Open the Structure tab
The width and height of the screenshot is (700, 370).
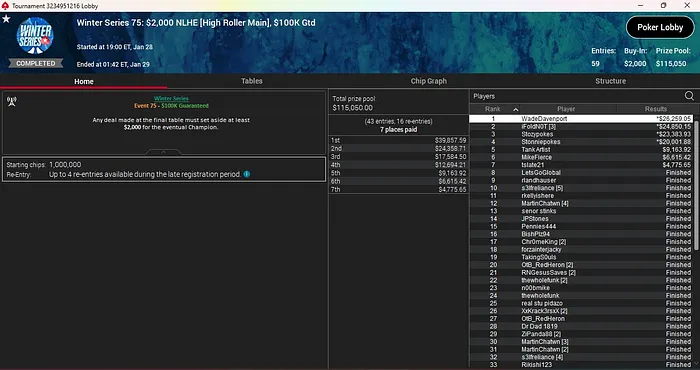610,81
